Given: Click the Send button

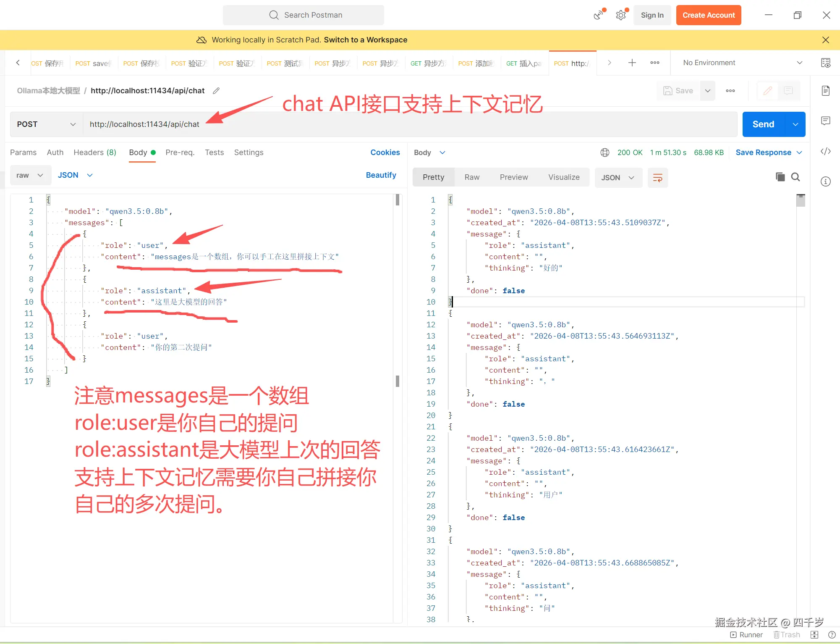Looking at the screenshot, I should coord(763,124).
